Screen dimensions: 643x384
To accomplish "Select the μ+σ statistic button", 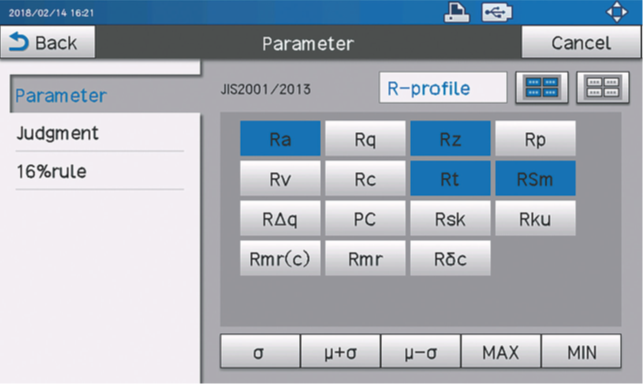I will (x=340, y=351).
